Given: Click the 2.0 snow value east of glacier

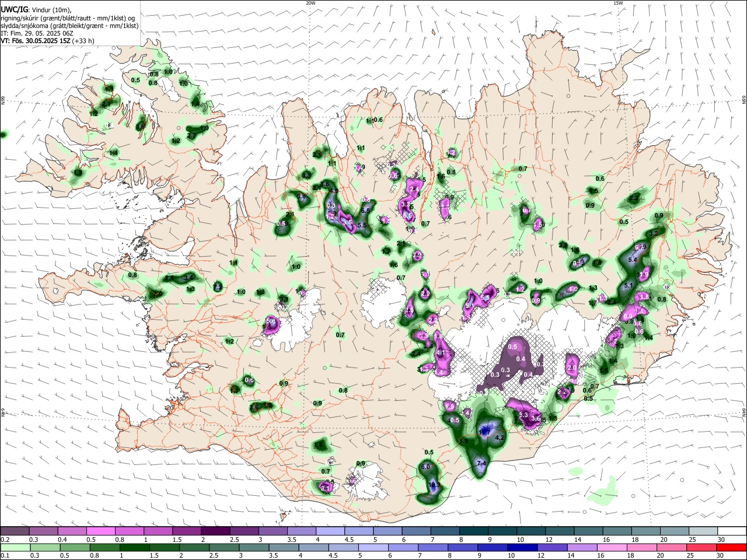Looking at the screenshot, I should [x=572, y=369].
